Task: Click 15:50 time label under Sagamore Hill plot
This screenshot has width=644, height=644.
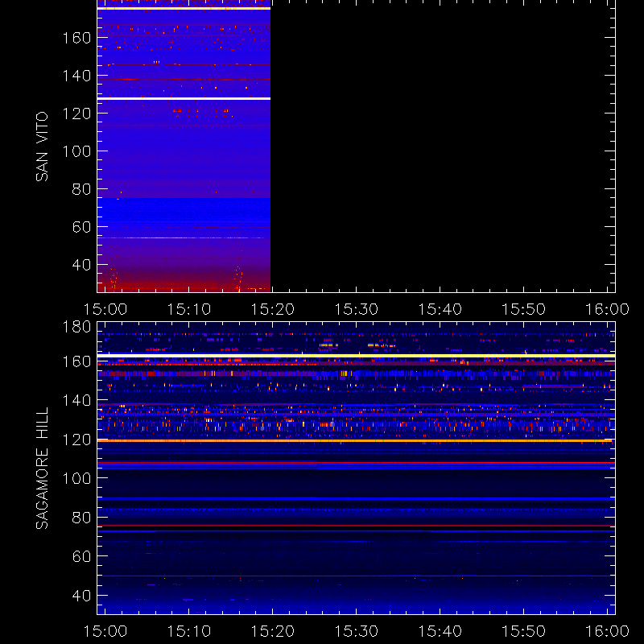Action: coord(524,631)
